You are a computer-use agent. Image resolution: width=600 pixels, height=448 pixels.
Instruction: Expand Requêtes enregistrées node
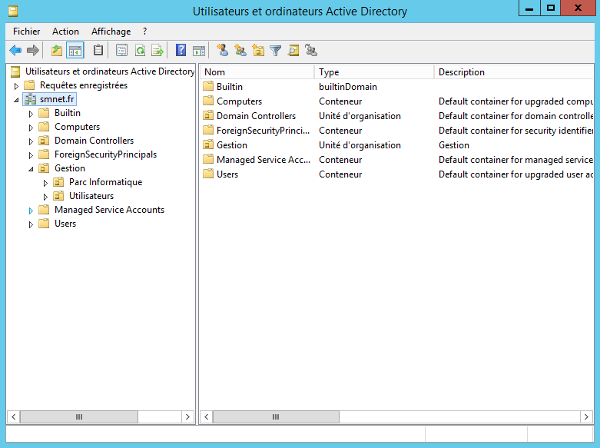[x=16, y=86]
